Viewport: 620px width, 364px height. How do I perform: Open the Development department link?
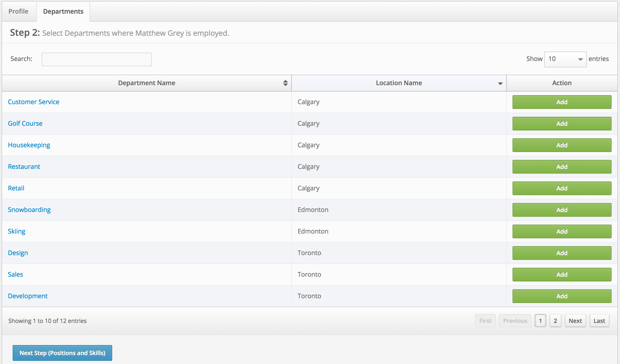pos(28,296)
